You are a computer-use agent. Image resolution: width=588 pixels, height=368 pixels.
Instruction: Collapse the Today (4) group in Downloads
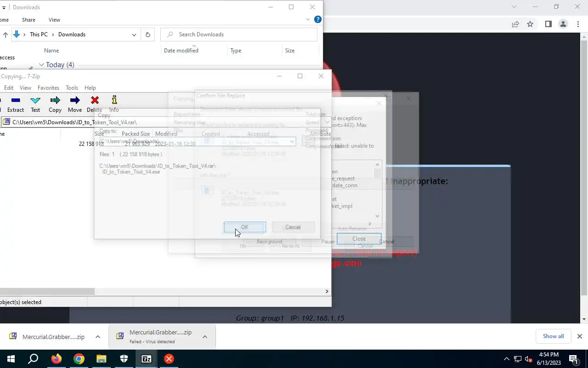point(41,65)
